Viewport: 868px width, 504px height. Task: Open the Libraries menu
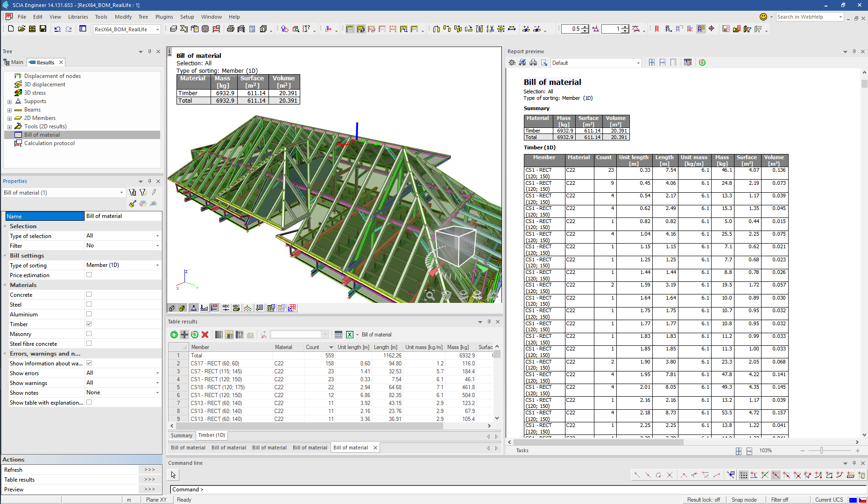78,17
